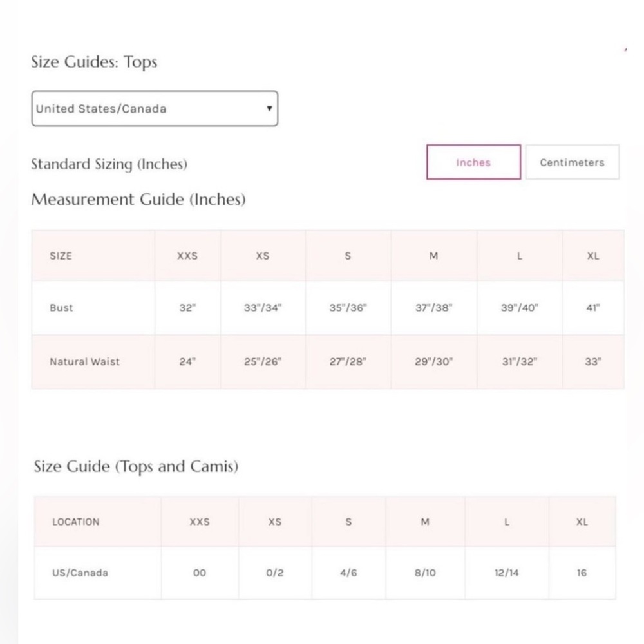Click the 31"/32" natural waist cell
Image resolution: width=644 pixels, height=644 pixels.
[x=520, y=361]
